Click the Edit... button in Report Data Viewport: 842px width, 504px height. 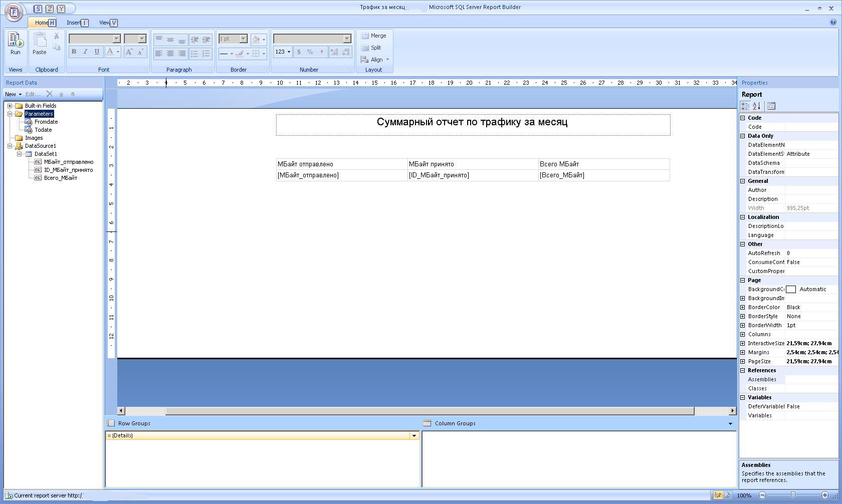click(x=33, y=94)
